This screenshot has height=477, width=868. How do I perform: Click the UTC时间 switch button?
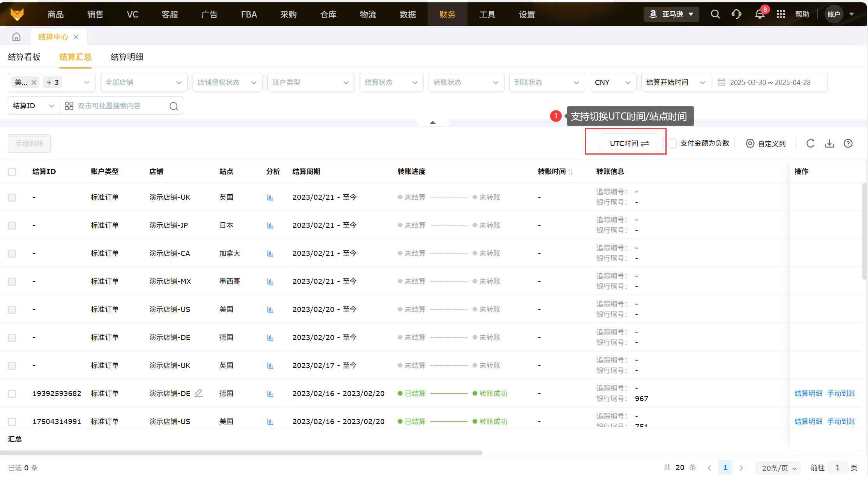point(629,143)
